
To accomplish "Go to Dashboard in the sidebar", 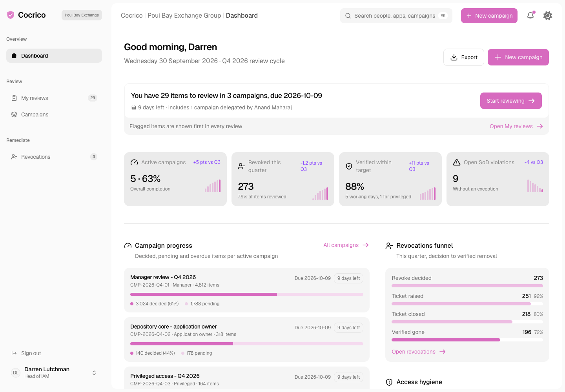I will (x=54, y=56).
